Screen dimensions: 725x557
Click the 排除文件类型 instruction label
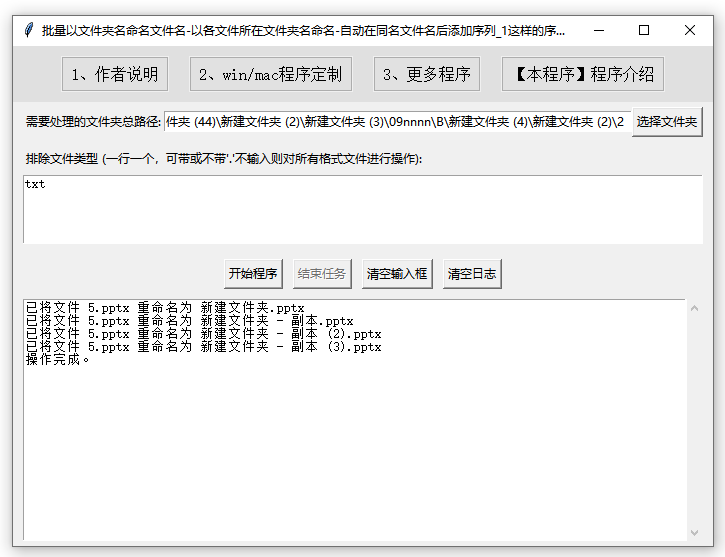(224, 159)
